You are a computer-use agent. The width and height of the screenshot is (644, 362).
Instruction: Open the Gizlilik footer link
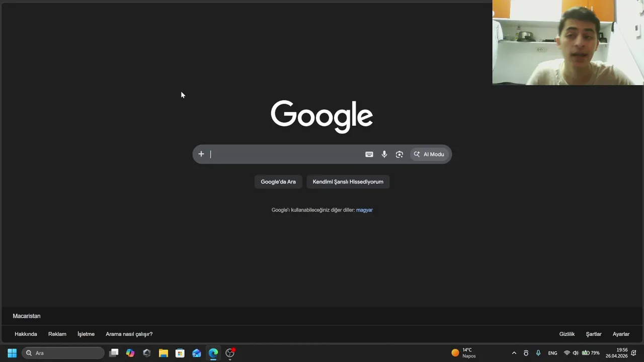pyautogui.click(x=567, y=334)
